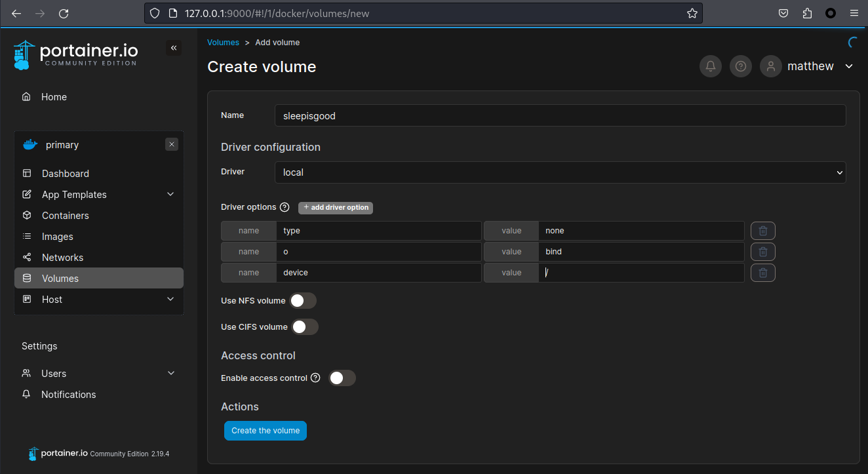Click the browser back arrow
Screen dimensions: 868x474
pos(16,13)
